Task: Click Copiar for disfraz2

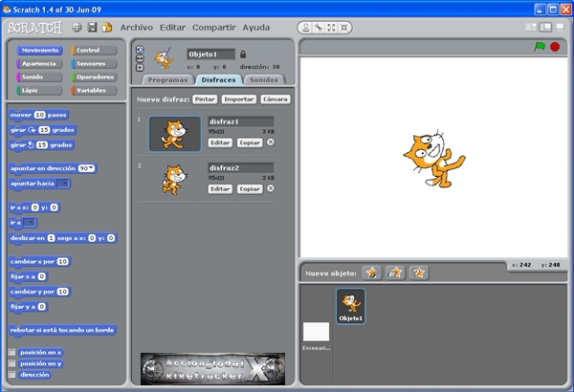Action: coord(250,189)
